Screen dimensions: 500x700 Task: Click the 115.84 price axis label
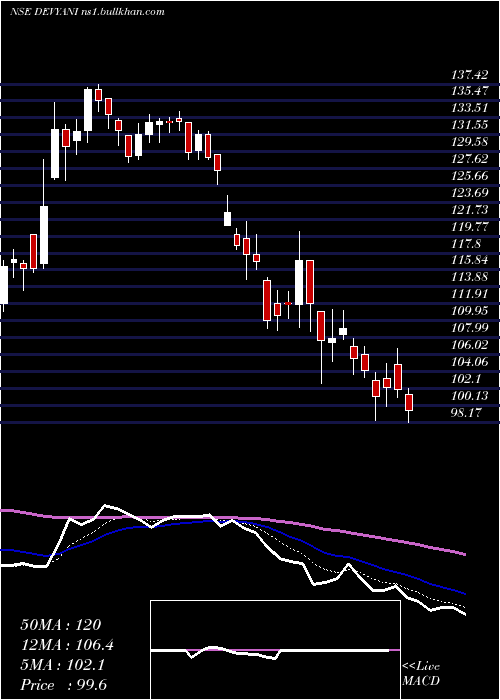469,261
